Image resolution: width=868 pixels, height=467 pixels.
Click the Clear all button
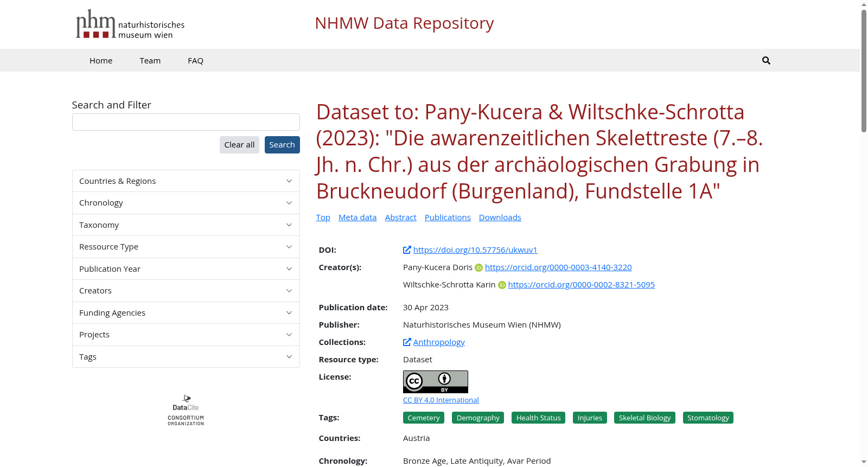pyautogui.click(x=239, y=145)
